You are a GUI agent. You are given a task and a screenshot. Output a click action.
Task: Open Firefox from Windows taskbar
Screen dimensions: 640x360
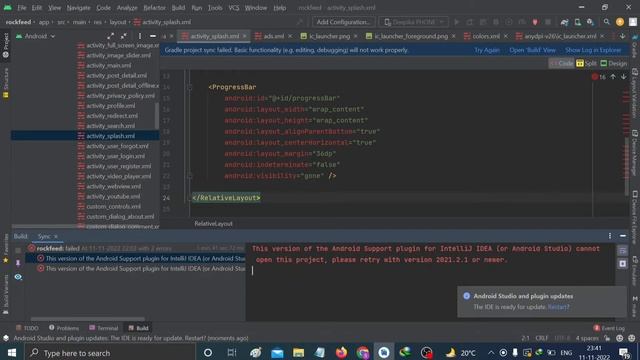coord(341,353)
